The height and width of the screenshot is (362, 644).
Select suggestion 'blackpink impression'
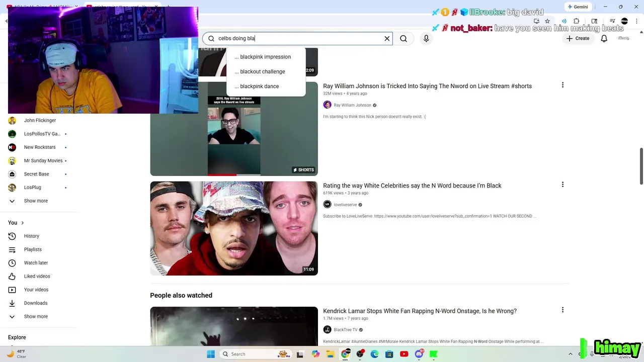click(x=266, y=57)
